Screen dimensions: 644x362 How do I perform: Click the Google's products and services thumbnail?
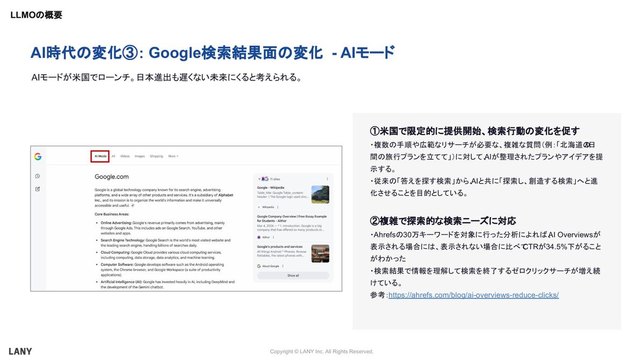tap(320, 253)
